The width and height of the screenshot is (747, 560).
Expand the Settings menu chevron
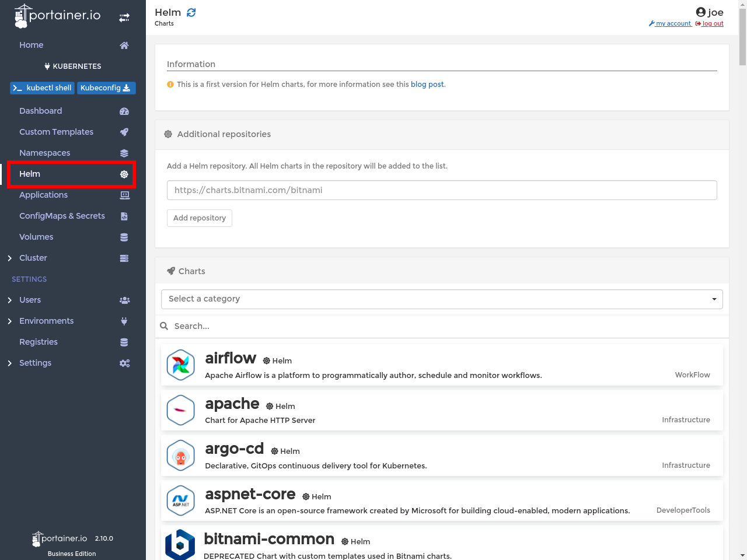click(x=9, y=363)
